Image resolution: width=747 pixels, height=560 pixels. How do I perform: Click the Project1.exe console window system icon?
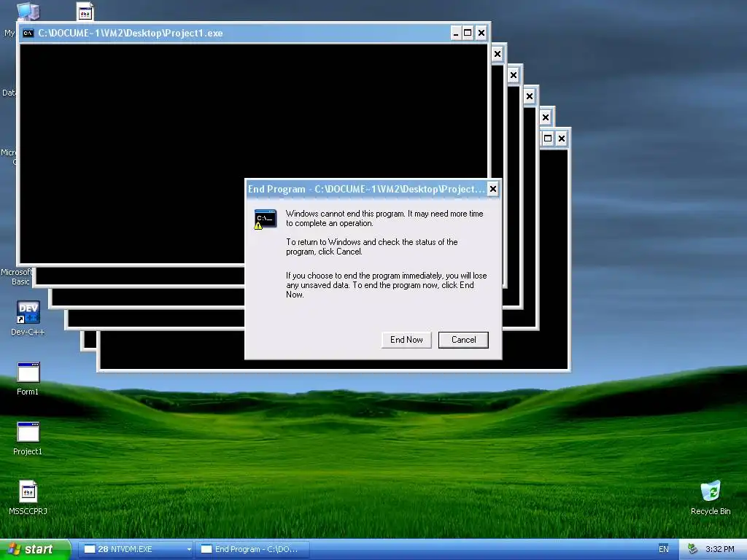(x=28, y=33)
